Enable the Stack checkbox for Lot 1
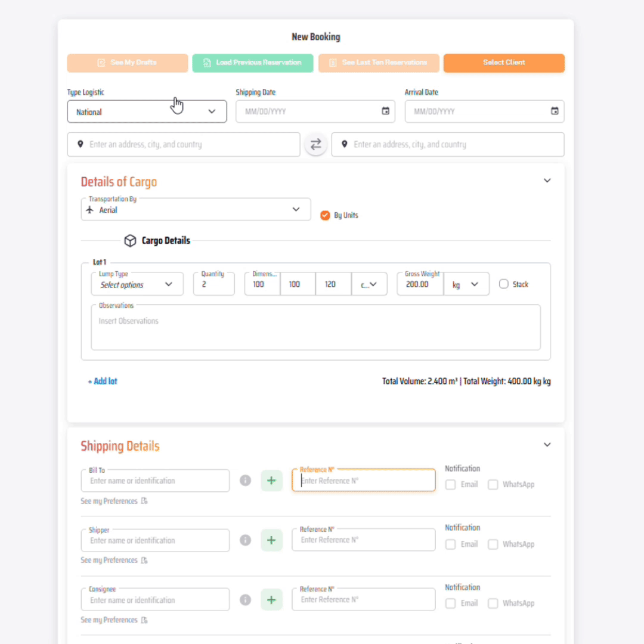644x644 pixels. coord(503,284)
